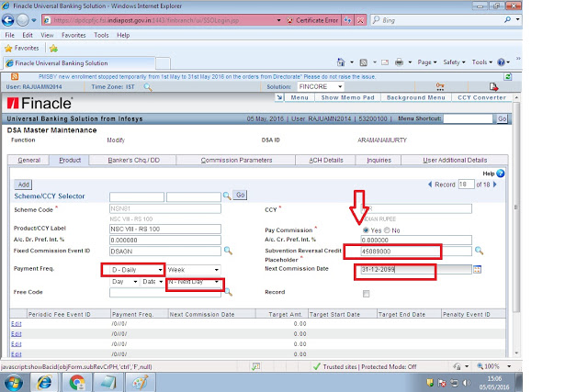
Task: Select No for Pay Commission
Action: 387,230
